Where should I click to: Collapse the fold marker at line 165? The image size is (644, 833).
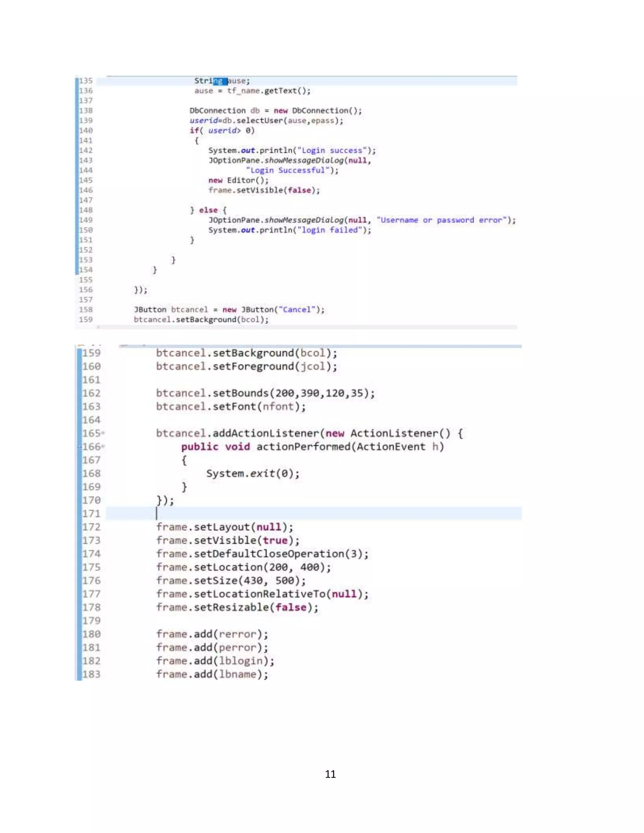(103, 434)
